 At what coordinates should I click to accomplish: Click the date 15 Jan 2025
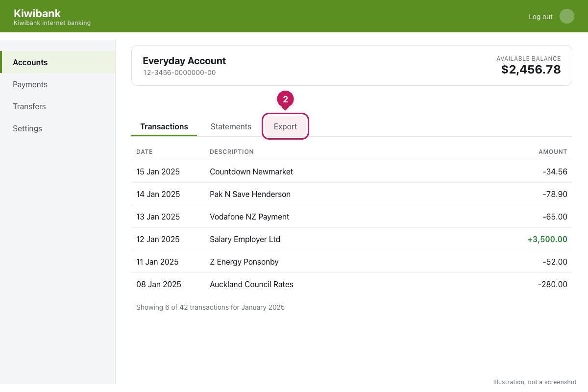click(x=158, y=171)
